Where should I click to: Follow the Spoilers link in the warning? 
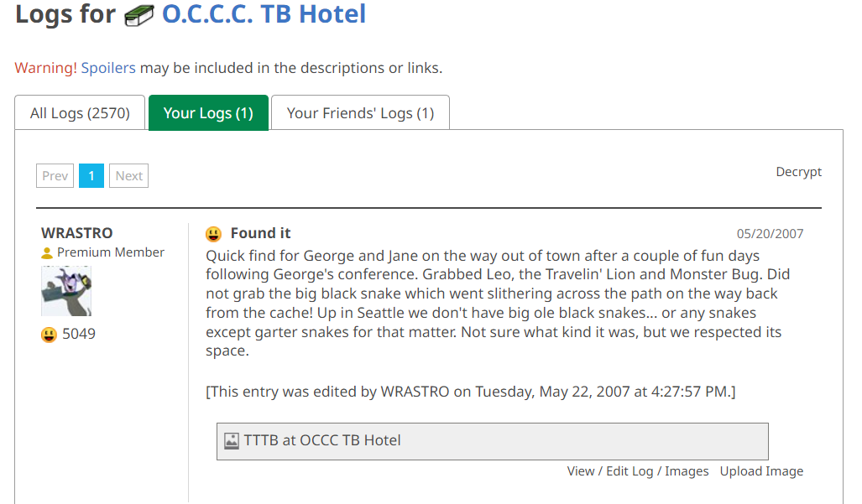108,68
